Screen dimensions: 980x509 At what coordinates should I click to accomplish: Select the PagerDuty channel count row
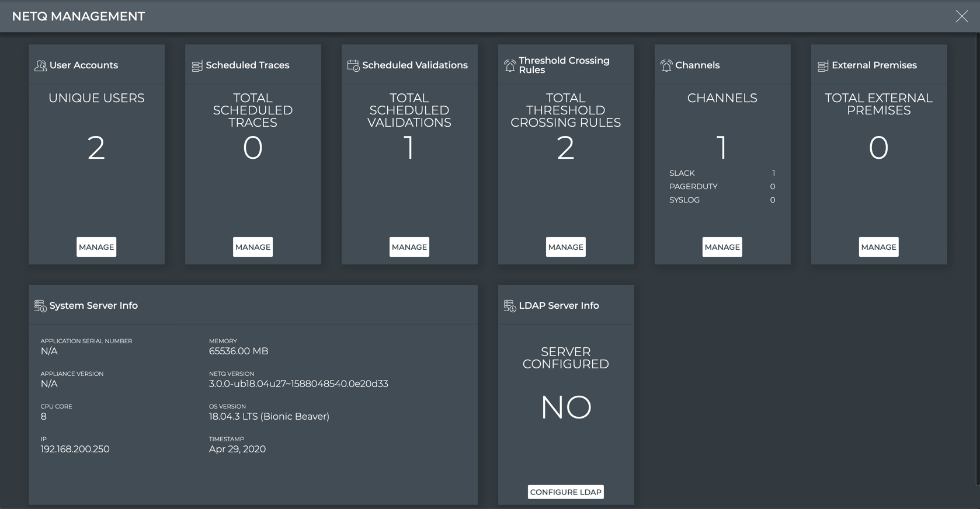[722, 187]
